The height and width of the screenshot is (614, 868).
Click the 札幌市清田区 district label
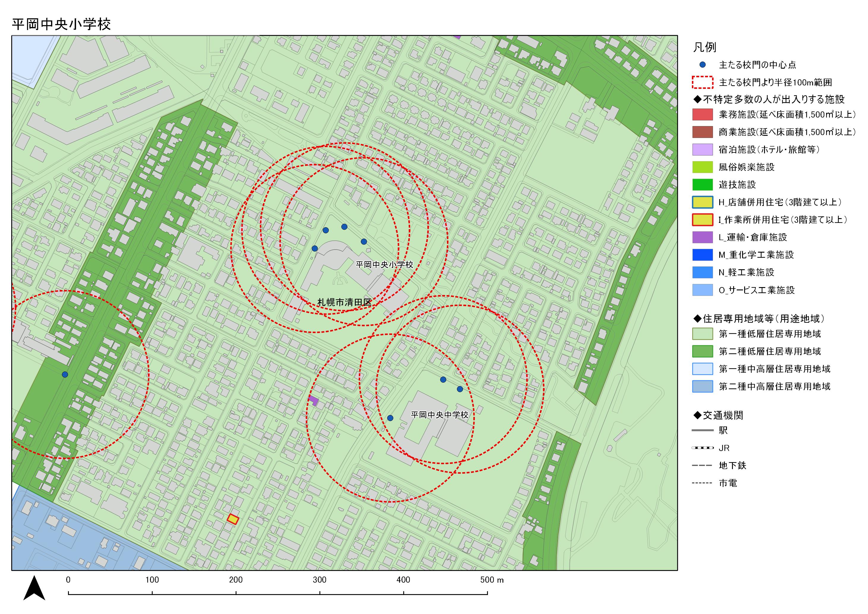(344, 302)
